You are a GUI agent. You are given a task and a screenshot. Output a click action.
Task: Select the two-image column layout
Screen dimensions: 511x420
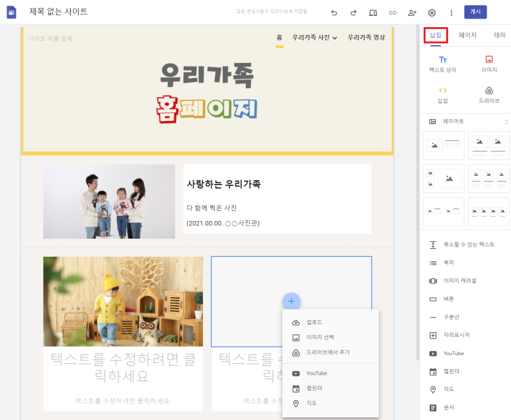(x=489, y=146)
